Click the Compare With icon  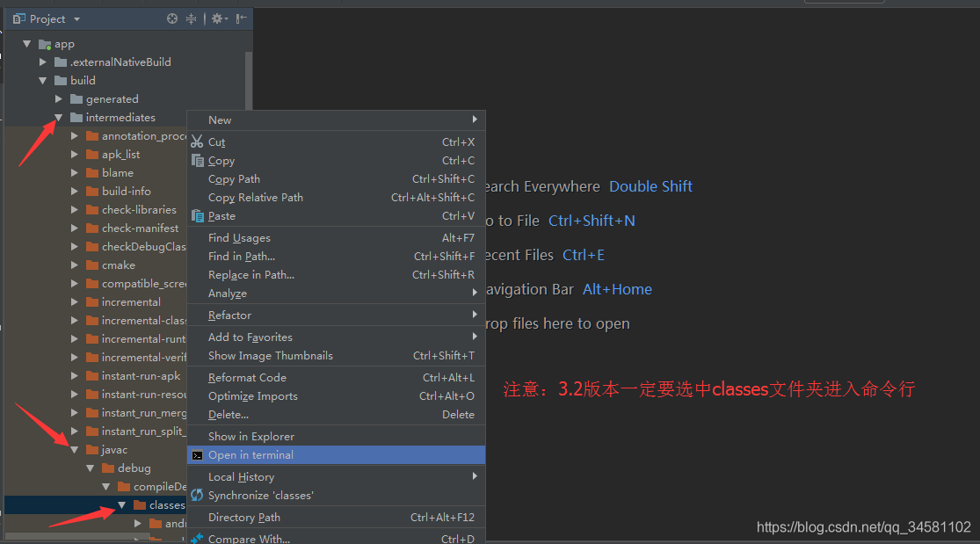tap(197, 539)
